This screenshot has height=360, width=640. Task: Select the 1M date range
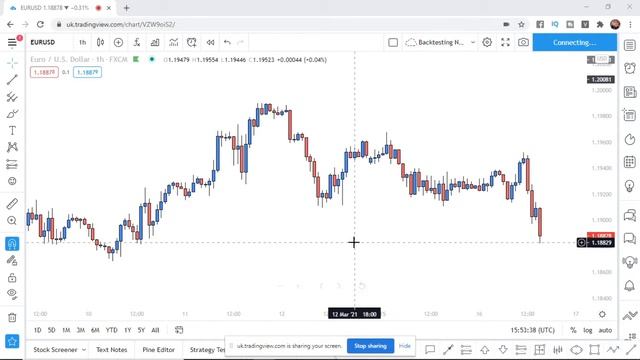tap(66, 330)
